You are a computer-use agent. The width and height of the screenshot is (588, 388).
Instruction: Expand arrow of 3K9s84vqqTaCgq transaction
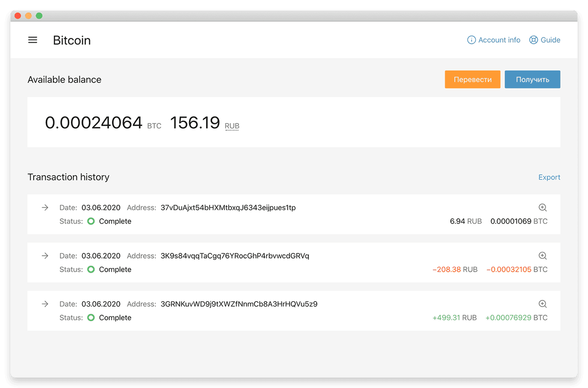pos(45,255)
